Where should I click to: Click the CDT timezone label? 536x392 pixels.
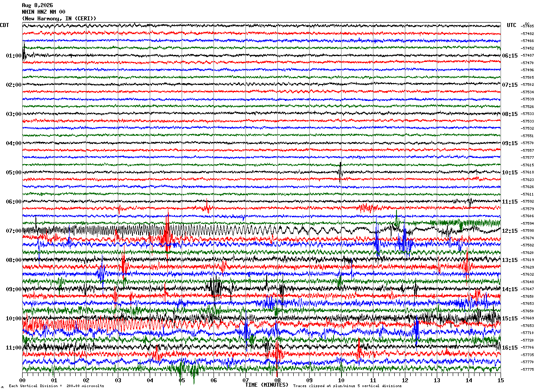(x=4, y=25)
